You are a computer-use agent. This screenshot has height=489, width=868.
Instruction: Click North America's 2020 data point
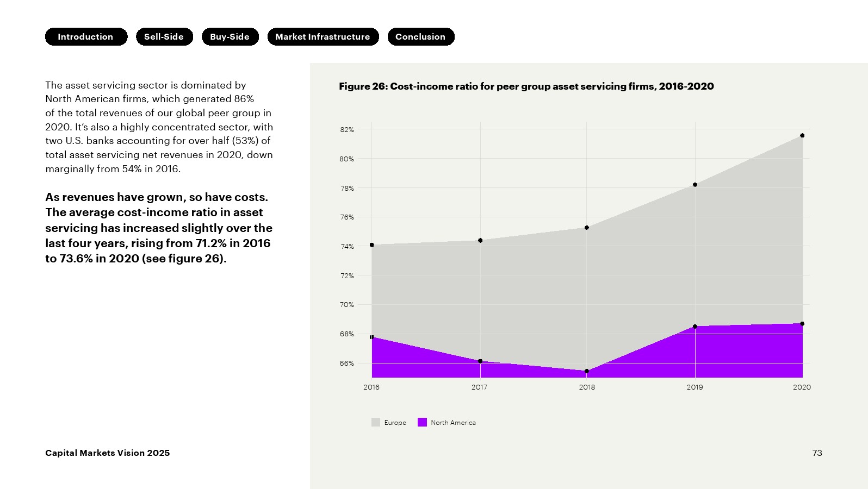tap(802, 324)
